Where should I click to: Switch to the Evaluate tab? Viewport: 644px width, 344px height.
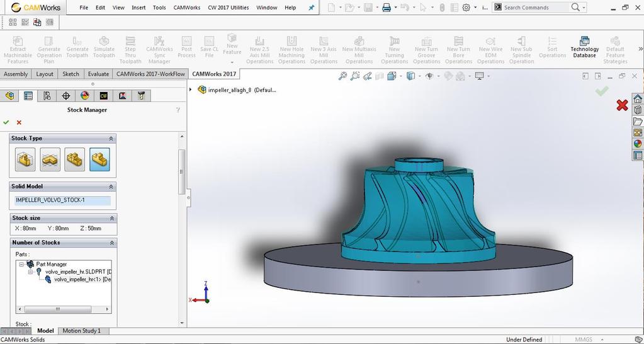coord(99,74)
